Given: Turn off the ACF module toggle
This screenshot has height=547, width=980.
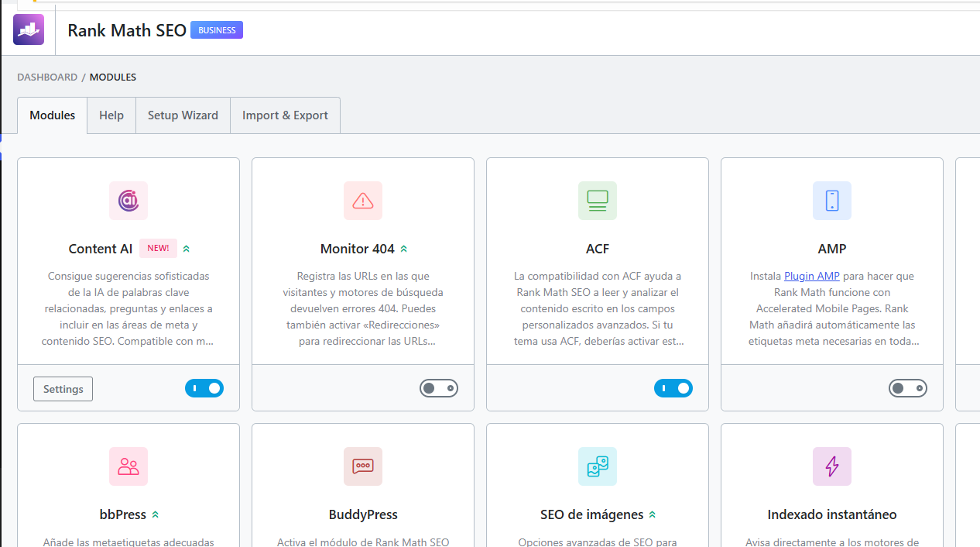Looking at the screenshot, I should coord(673,388).
